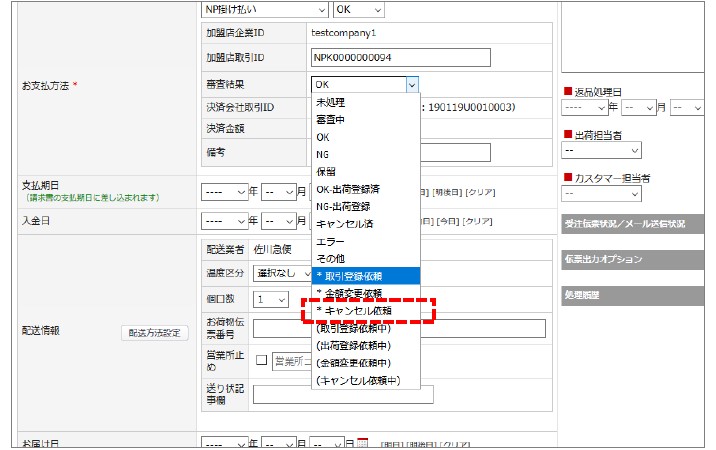The height and width of the screenshot is (450, 716).
Task: Open 入金日 month dropdown
Action: pos(279,222)
